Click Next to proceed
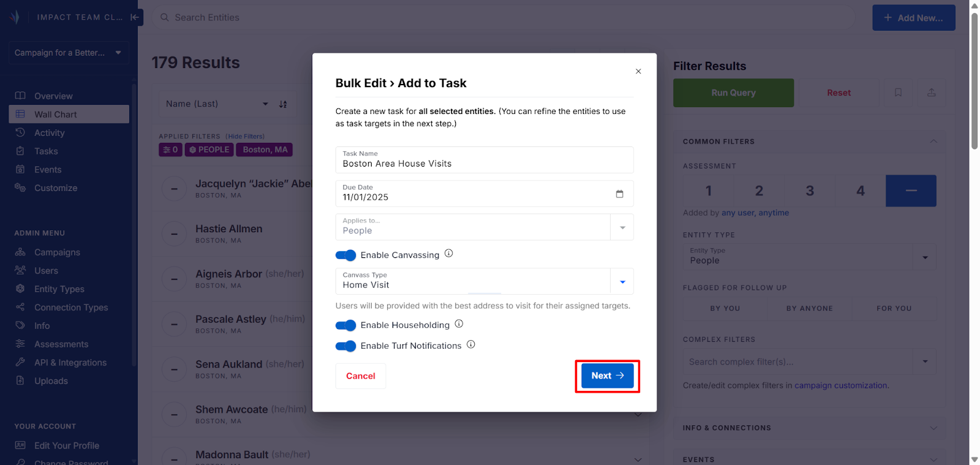 point(608,376)
